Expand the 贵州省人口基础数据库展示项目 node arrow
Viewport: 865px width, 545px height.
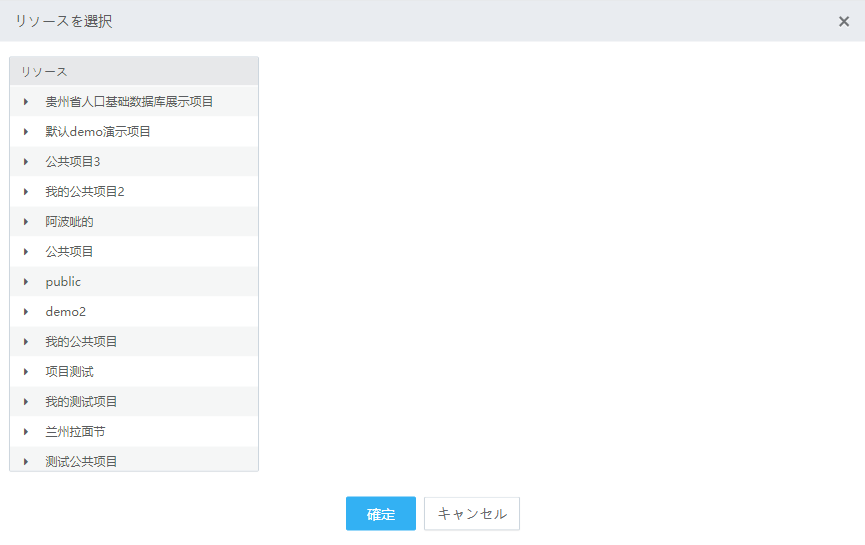pos(26,101)
